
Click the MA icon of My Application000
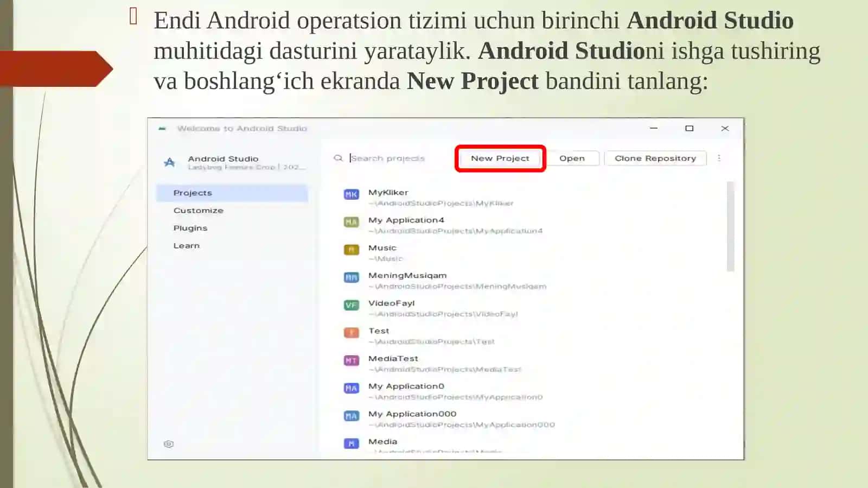click(352, 416)
